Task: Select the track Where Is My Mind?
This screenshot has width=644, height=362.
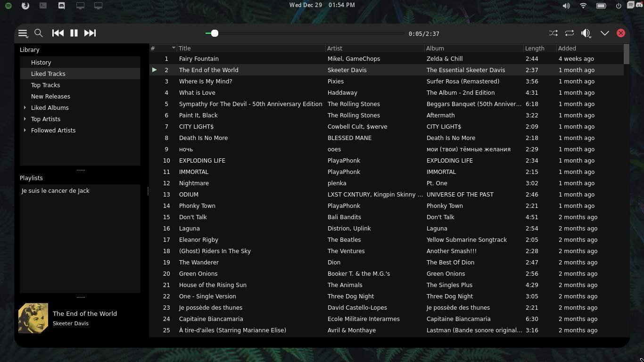Action: point(206,82)
